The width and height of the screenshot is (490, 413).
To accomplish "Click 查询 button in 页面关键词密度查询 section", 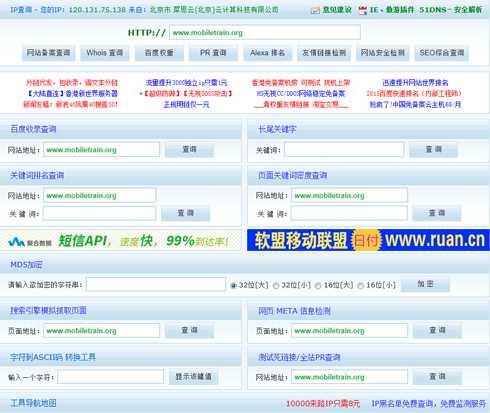I will coord(437,213).
